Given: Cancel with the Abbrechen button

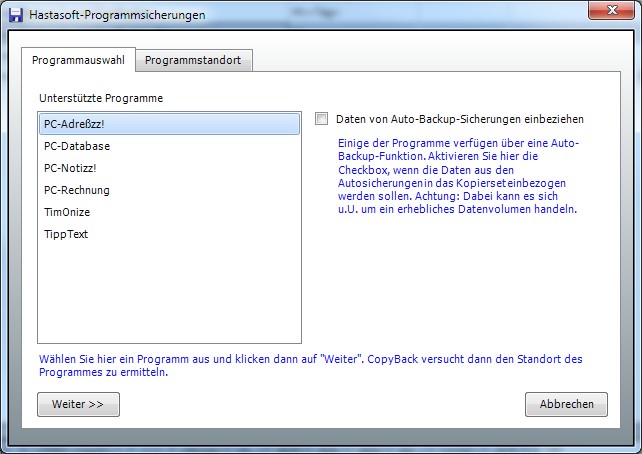Looking at the screenshot, I should coord(566,404).
